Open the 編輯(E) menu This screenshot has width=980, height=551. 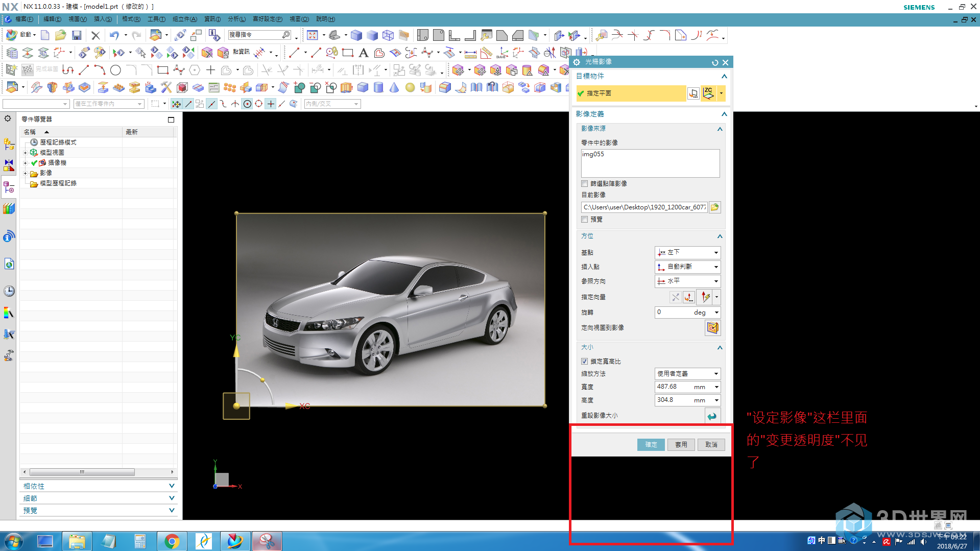[x=52, y=19]
